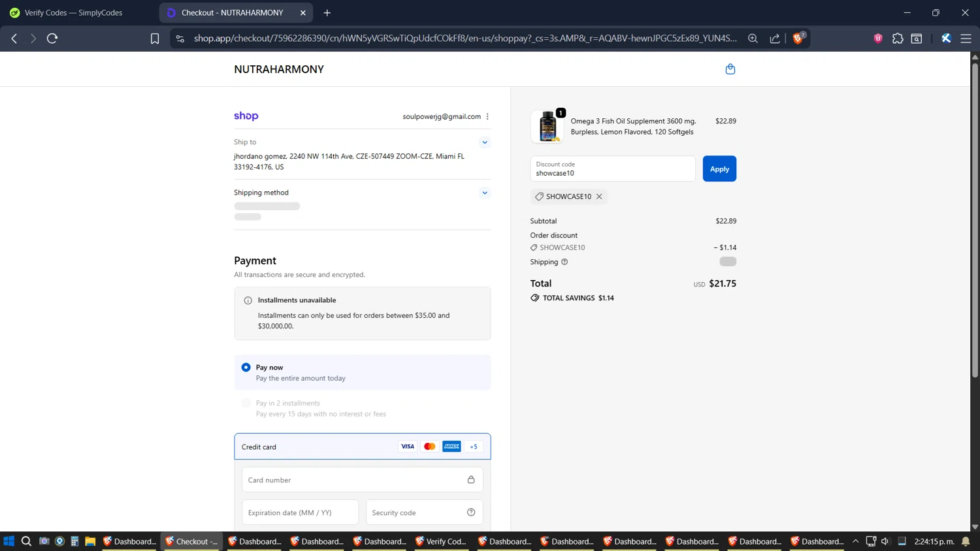
Task: Show hidden system tray icons
Action: [855, 541]
